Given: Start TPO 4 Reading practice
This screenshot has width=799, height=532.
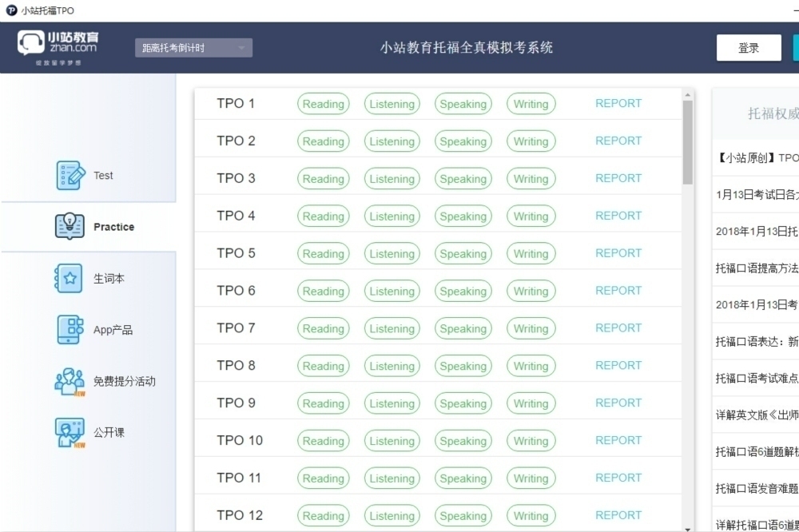Looking at the screenshot, I should pos(324,216).
